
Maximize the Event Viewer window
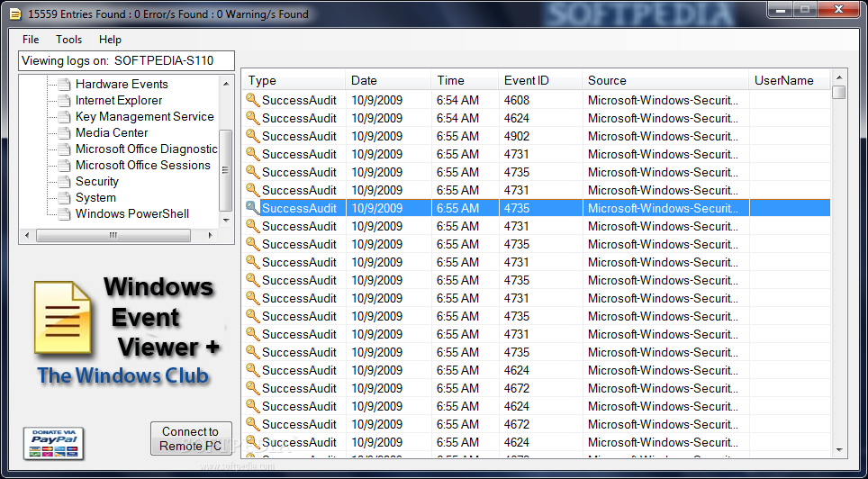806,9
